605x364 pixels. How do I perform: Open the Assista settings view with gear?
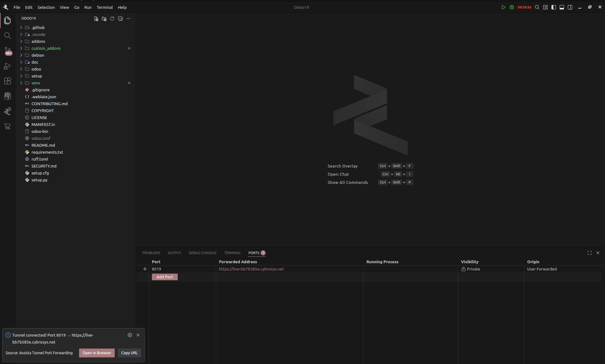click(8, 111)
